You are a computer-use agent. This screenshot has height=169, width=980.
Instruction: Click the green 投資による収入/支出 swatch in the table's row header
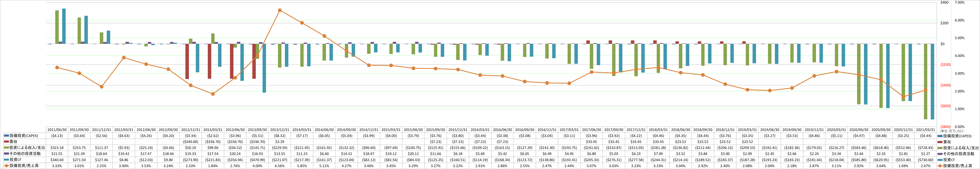[x=6, y=148]
